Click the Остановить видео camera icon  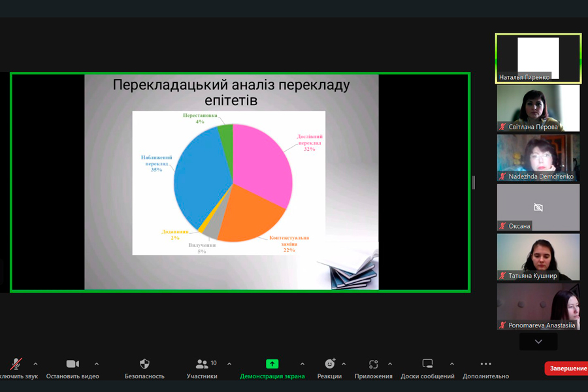coord(73,364)
